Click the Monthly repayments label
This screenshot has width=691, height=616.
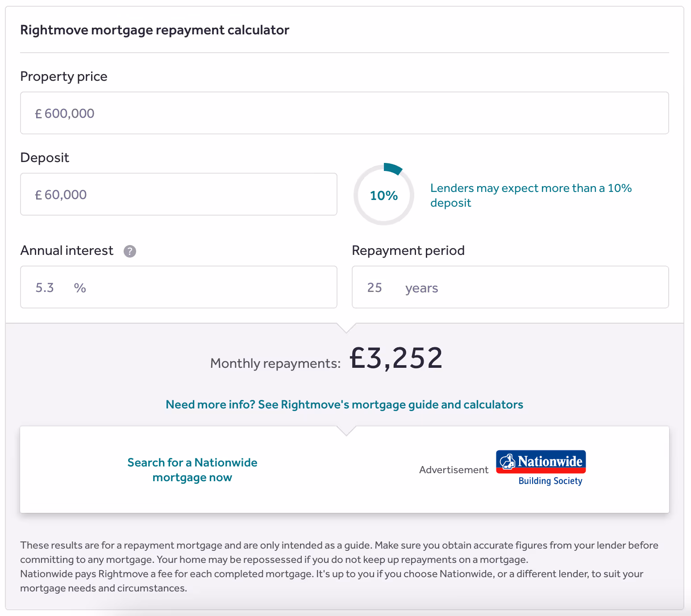click(x=275, y=363)
